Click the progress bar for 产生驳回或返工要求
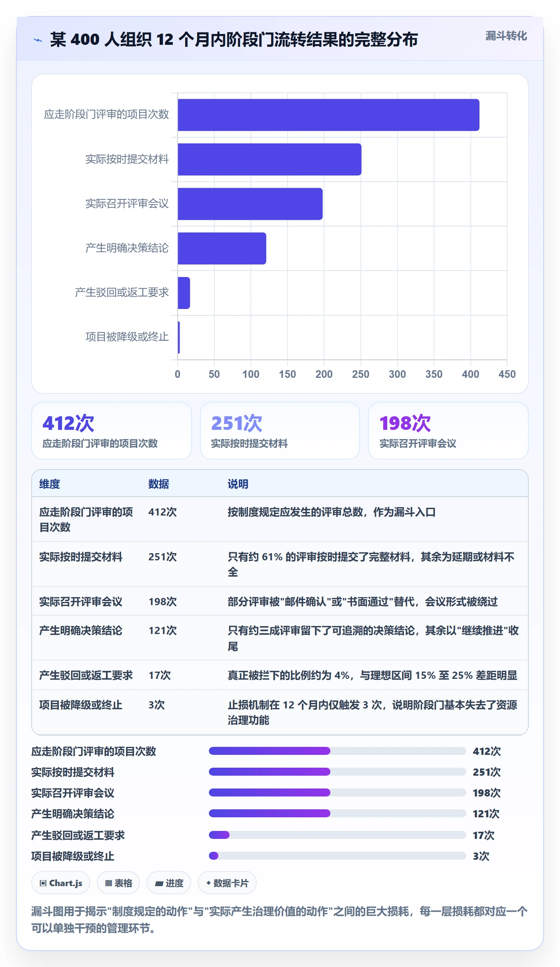 (x=337, y=835)
